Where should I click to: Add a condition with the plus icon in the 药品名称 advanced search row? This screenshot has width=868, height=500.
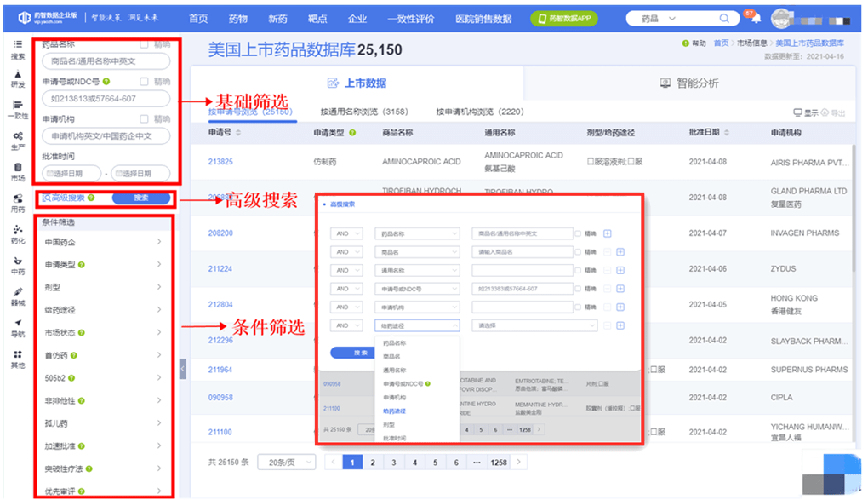click(608, 233)
